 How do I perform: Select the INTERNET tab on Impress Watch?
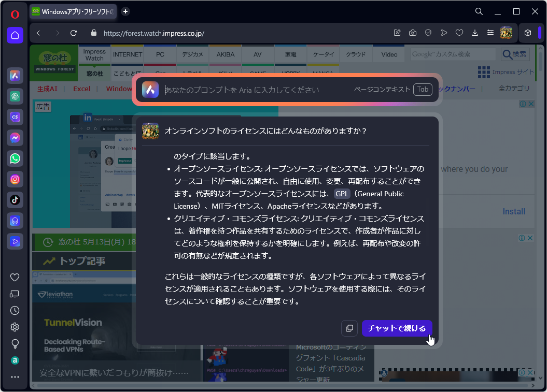[127, 54]
